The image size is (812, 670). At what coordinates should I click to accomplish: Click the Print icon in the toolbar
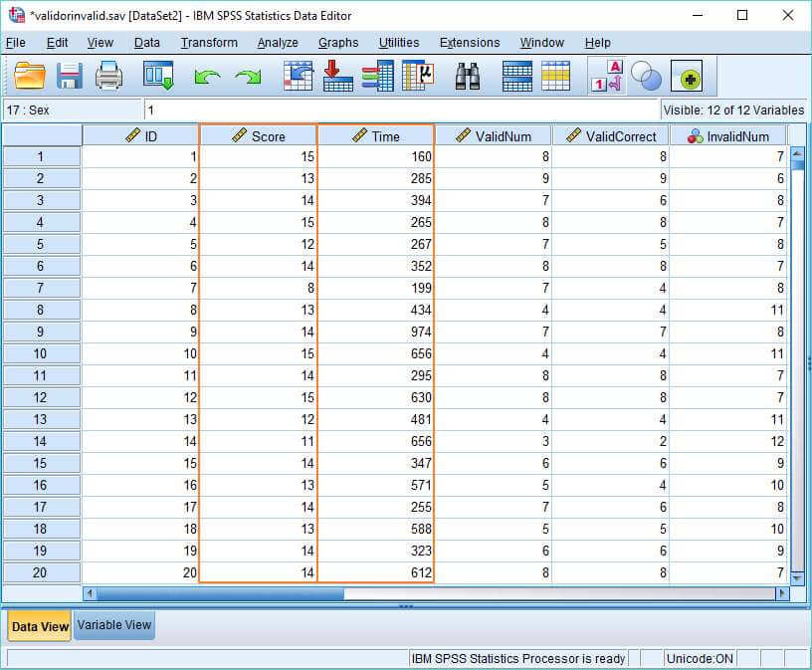[108, 76]
